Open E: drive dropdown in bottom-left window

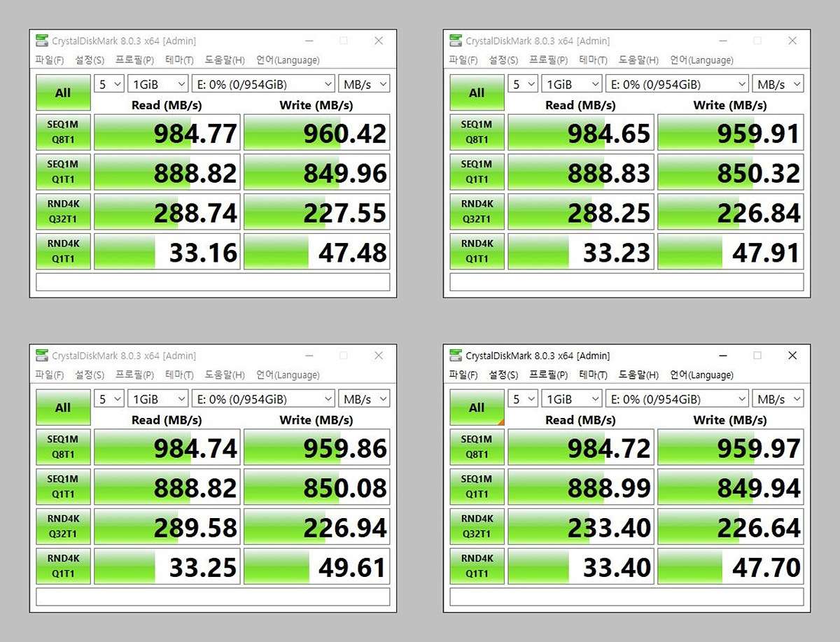click(263, 399)
